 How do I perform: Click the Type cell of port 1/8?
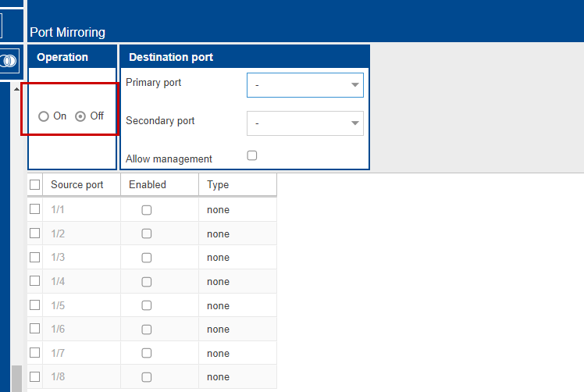click(x=238, y=377)
